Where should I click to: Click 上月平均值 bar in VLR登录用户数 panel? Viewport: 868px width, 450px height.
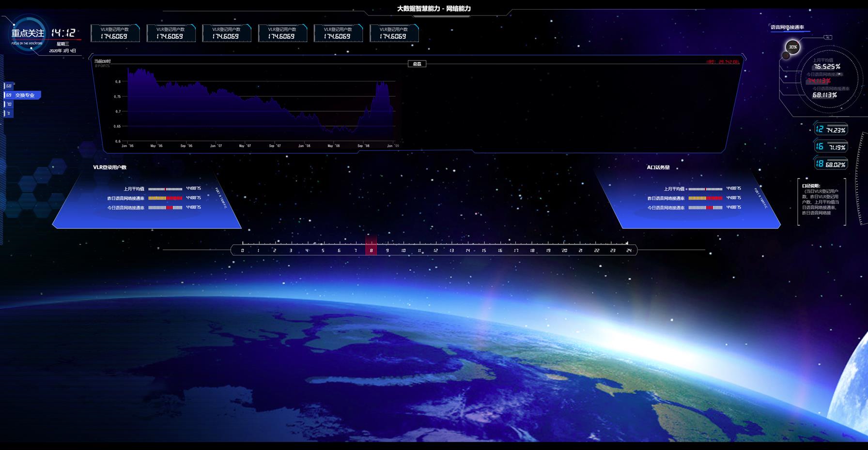[165, 189]
